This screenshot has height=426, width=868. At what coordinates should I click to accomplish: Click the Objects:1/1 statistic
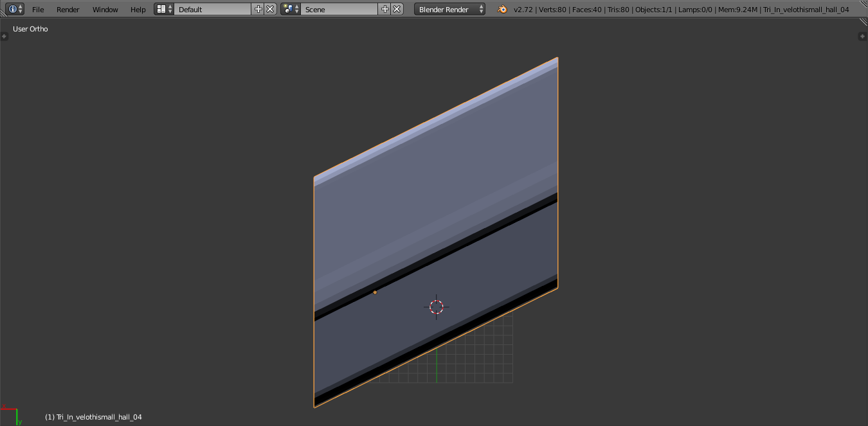point(654,10)
